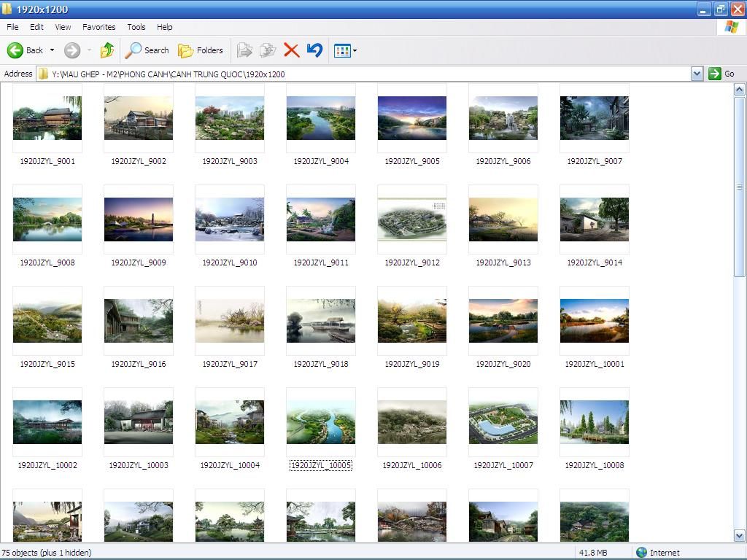Screen dimensions: 747x560
Task: Select thumbnail 1920JZYL_9017
Action: coord(230,321)
